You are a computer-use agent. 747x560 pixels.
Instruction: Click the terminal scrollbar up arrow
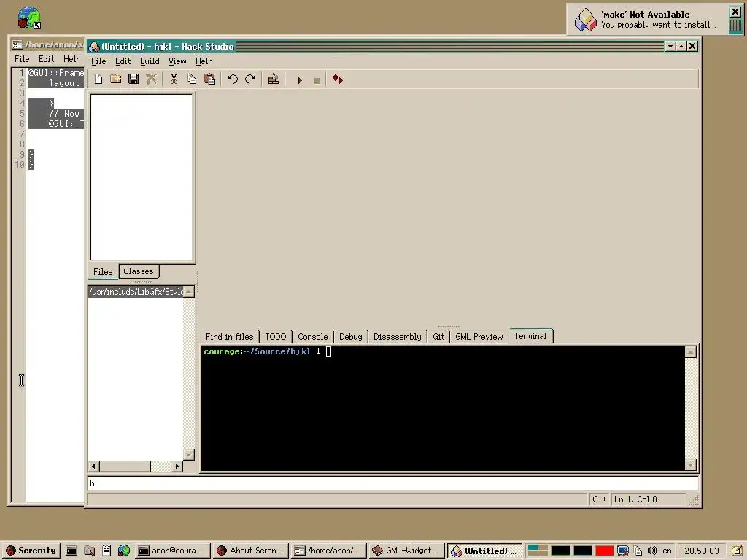point(691,352)
